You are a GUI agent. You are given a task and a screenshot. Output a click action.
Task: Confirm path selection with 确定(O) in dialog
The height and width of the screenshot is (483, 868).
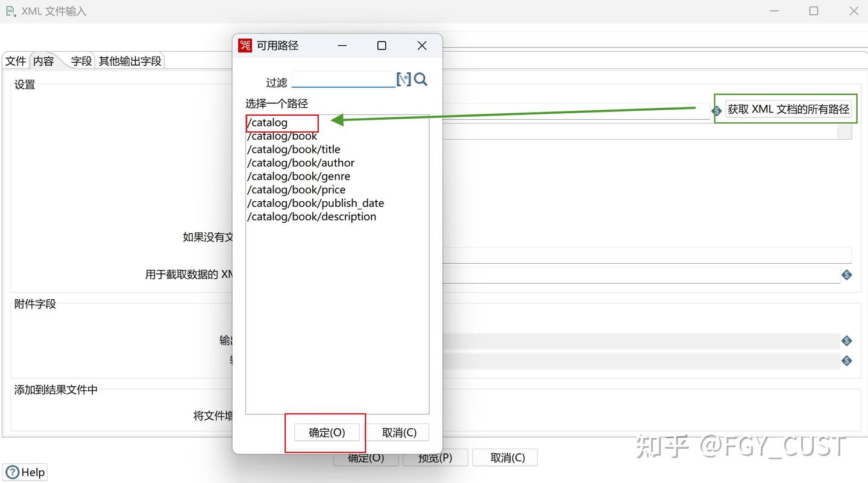tap(325, 432)
